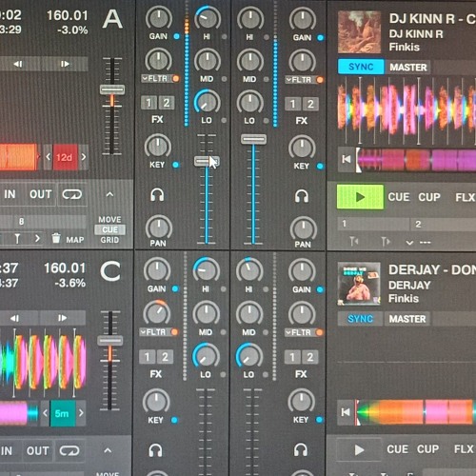
Task: Click CUP on the DJ KINN R deck
Action: tap(429, 197)
